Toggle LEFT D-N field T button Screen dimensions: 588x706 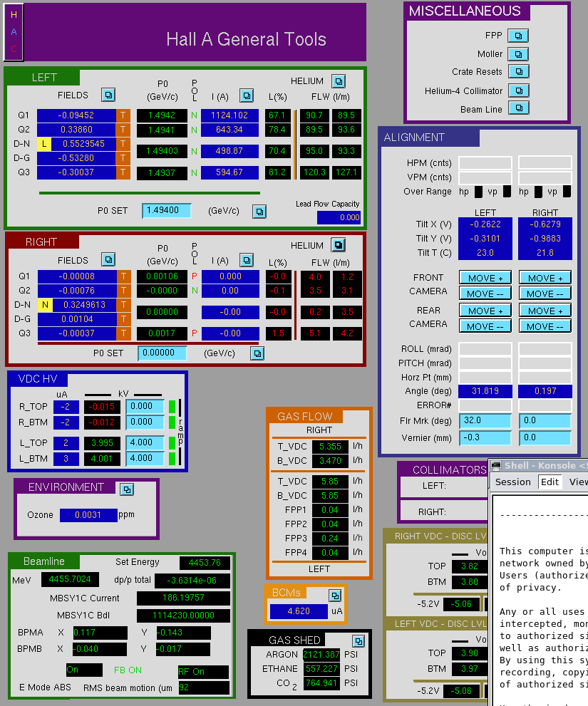coord(123,144)
